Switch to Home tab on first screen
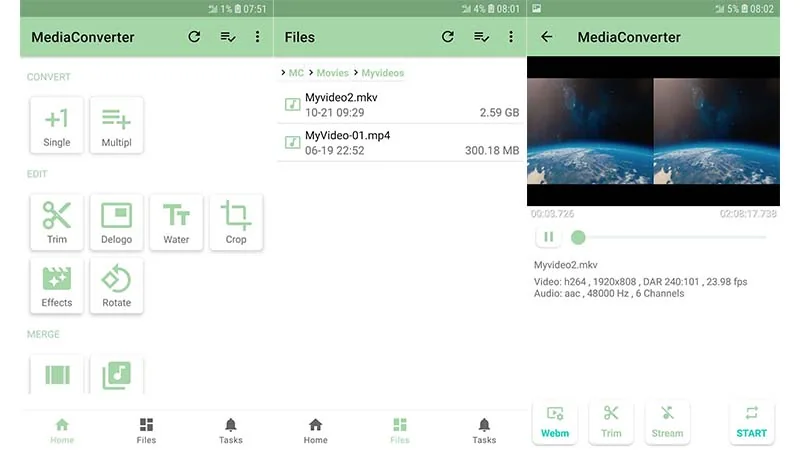 pyautogui.click(x=62, y=431)
